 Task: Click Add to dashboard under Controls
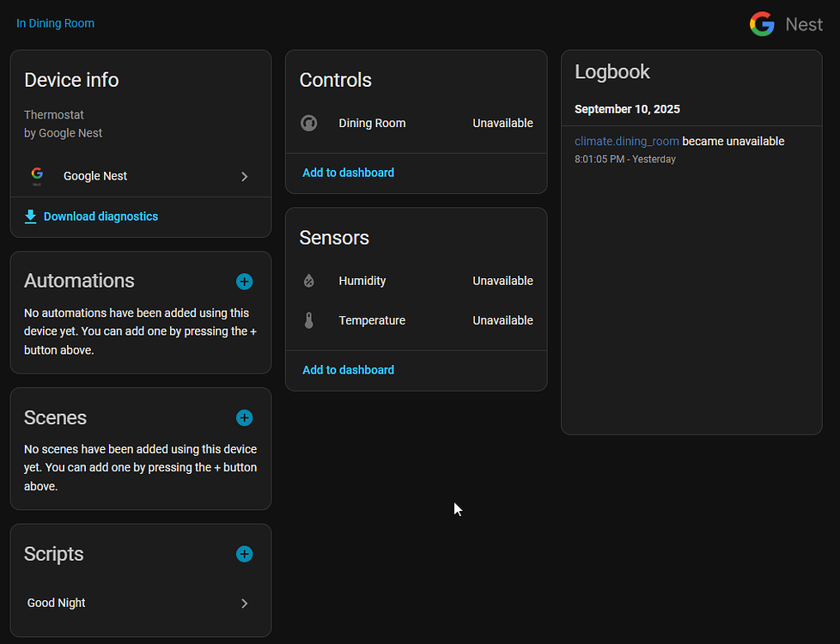coord(348,172)
